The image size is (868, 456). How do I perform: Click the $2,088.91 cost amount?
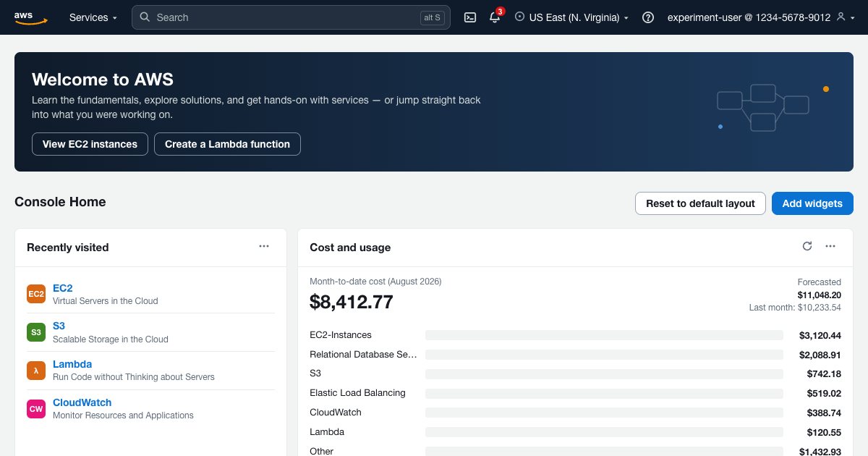820,355
